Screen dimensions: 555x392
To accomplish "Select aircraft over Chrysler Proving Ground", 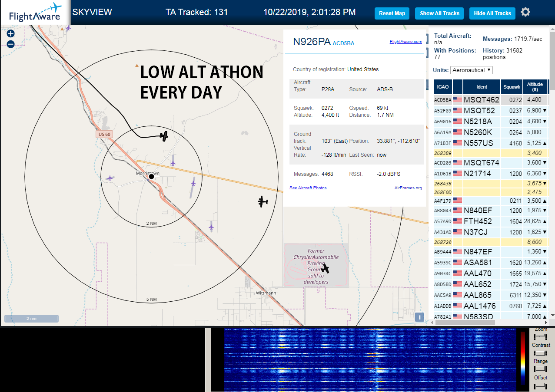I will 325,268.
